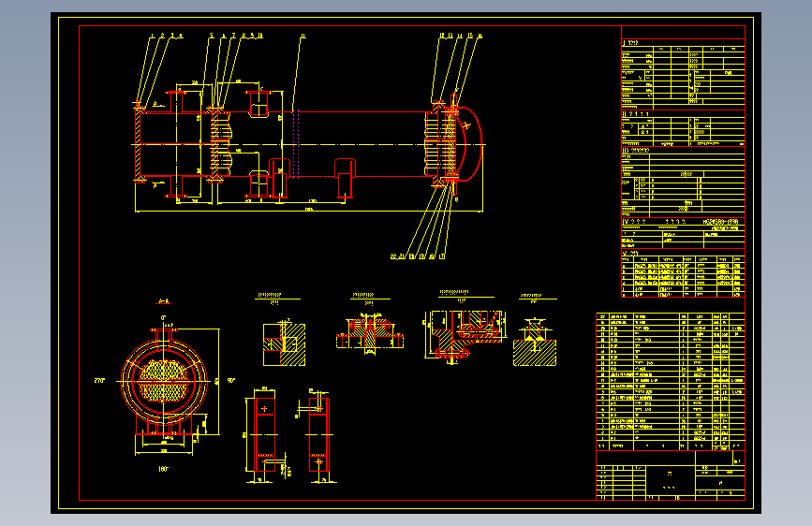Select the right saddle support under the shell
The image size is (812, 526).
[345, 178]
